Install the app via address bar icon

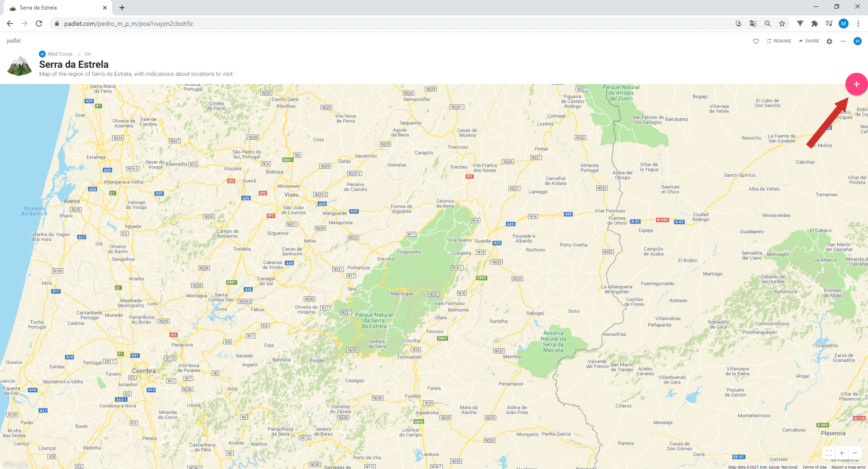[739, 23]
